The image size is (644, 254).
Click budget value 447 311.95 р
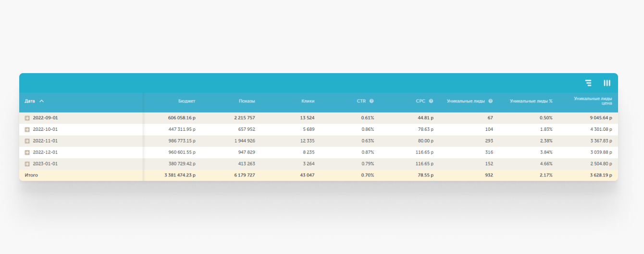click(x=182, y=129)
